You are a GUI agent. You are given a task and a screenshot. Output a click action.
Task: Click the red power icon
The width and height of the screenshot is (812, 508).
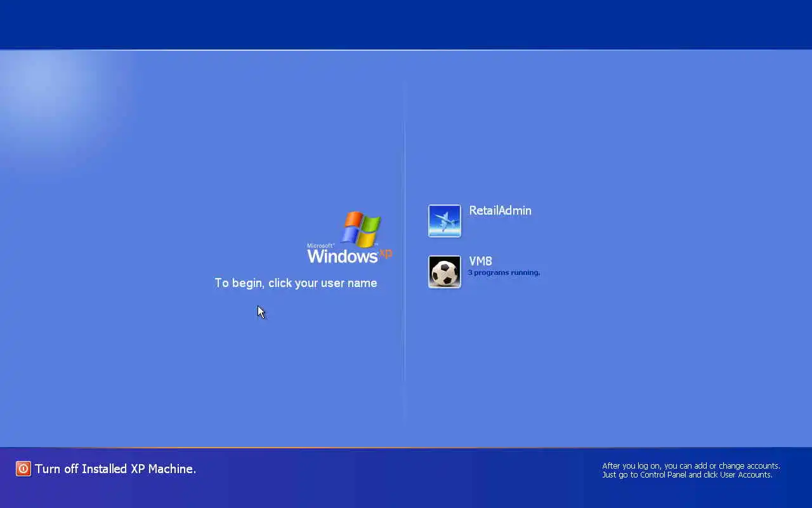pos(23,469)
